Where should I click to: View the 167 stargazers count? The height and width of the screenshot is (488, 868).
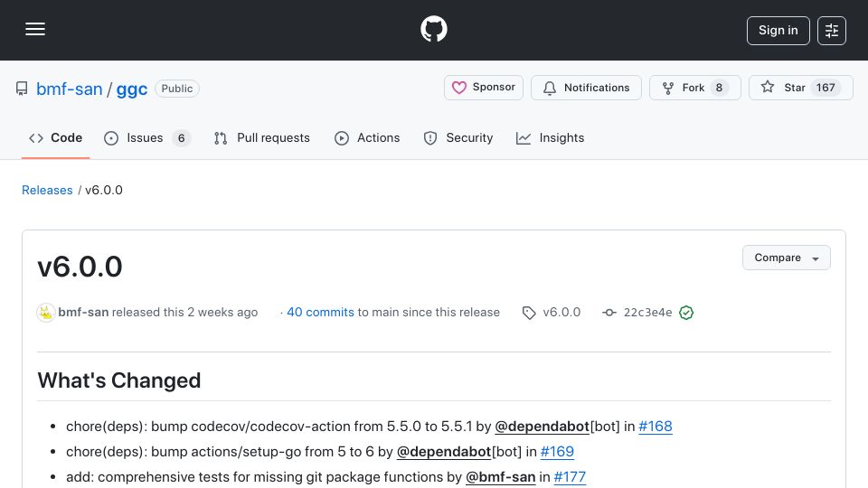coord(826,88)
